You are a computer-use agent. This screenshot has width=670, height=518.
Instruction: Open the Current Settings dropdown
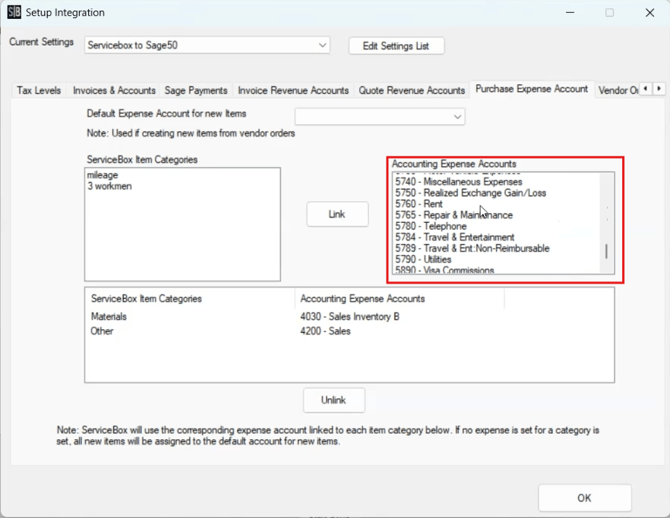coord(207,45)
